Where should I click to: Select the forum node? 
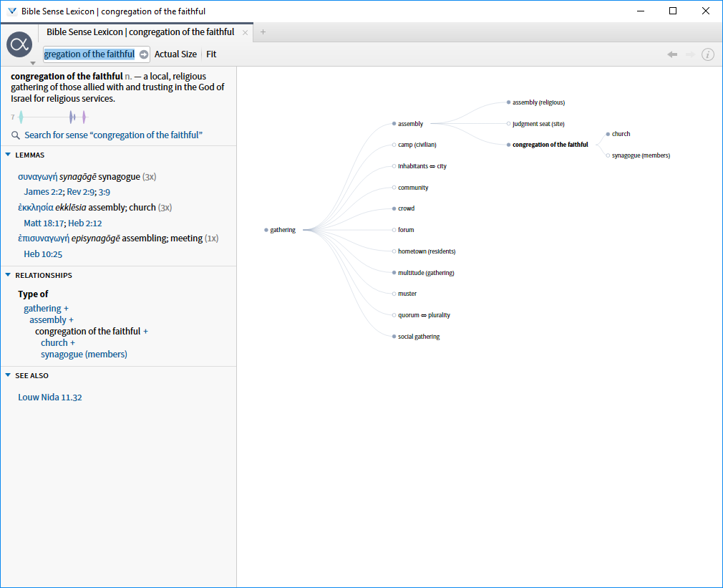pyautogui.click(x=403, y=230)
